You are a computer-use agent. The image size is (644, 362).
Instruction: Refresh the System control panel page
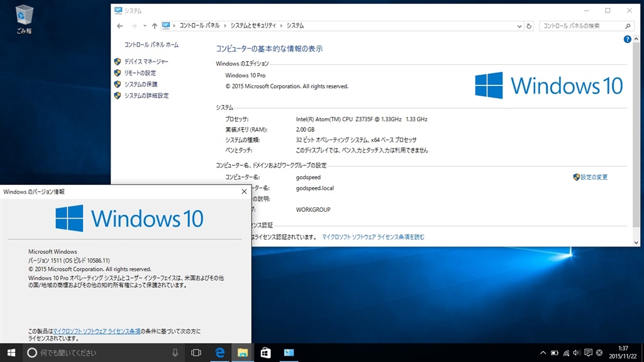coord(529,26)
